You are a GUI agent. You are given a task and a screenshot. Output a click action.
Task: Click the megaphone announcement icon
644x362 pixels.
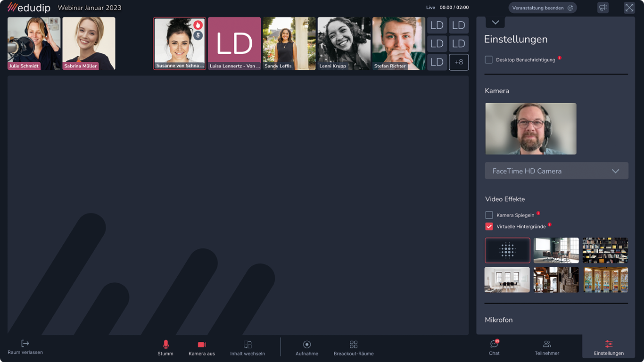[x=603, y=8]
